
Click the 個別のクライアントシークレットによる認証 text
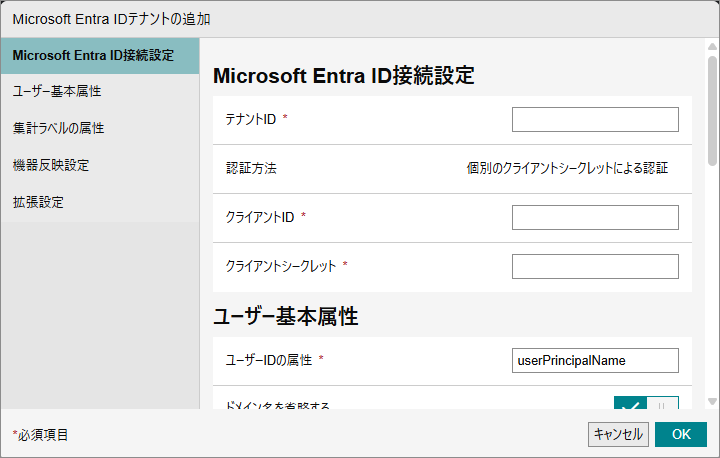coord(567,168)
